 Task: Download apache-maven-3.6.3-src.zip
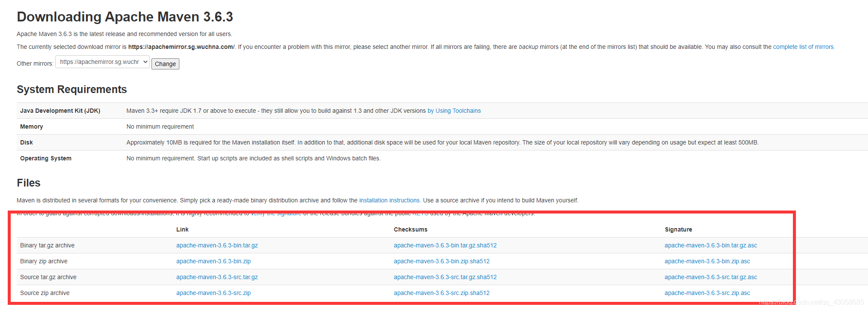click(214, 293)
